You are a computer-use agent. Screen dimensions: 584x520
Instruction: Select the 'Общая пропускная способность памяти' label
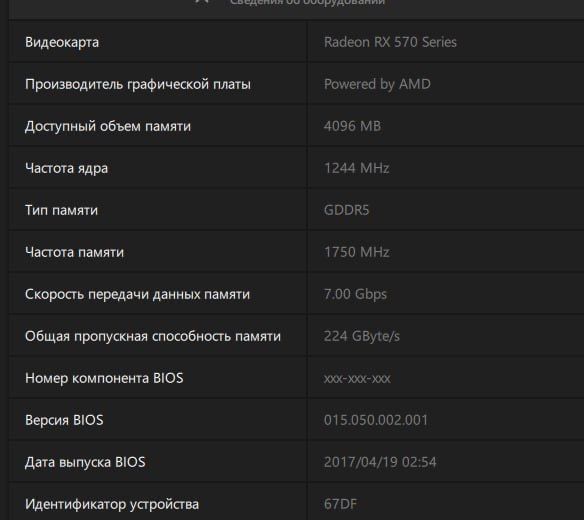click(x=153, y=337)
